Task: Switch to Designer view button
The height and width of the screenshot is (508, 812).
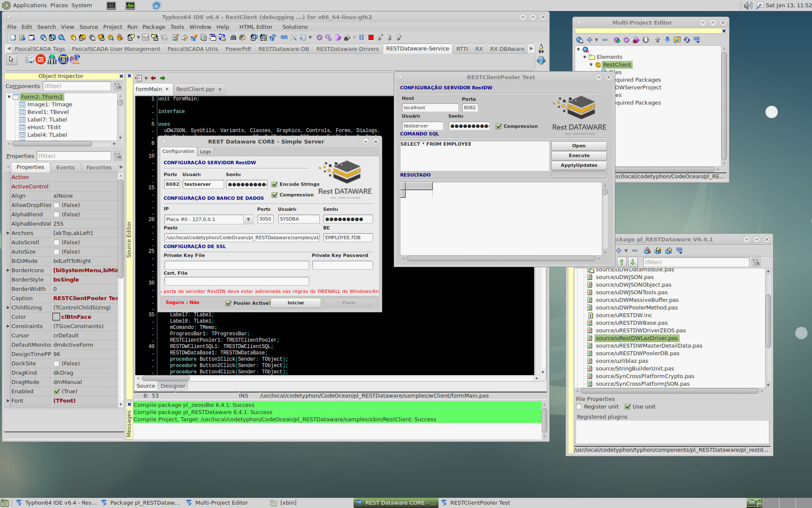Action: [x=173, y=386]
